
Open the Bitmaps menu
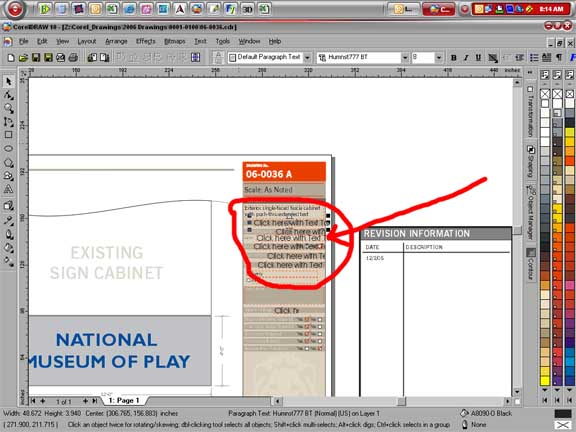tap(174, 41)
